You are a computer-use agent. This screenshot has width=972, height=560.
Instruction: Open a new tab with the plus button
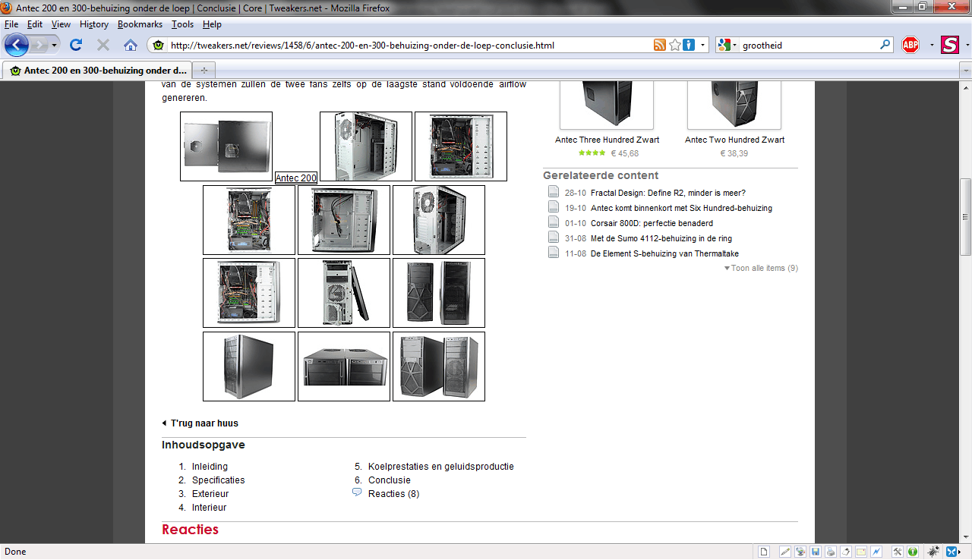point(203,70)
